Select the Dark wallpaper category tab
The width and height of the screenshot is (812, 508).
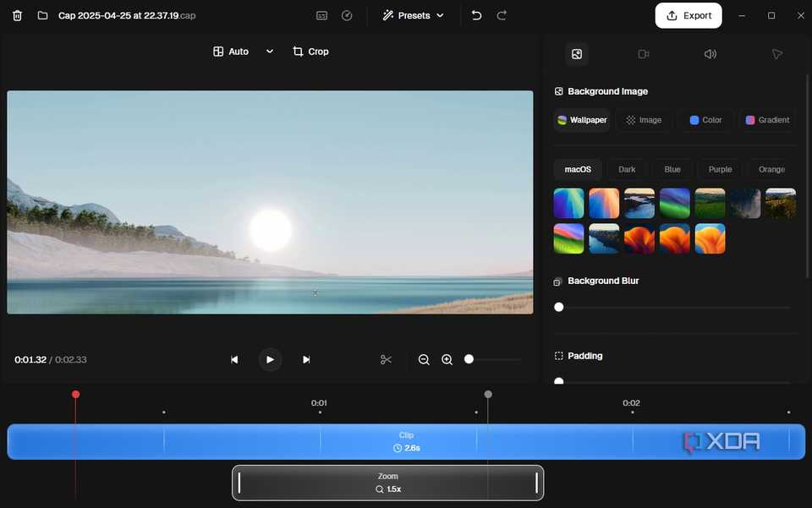(x=627, y=169)
